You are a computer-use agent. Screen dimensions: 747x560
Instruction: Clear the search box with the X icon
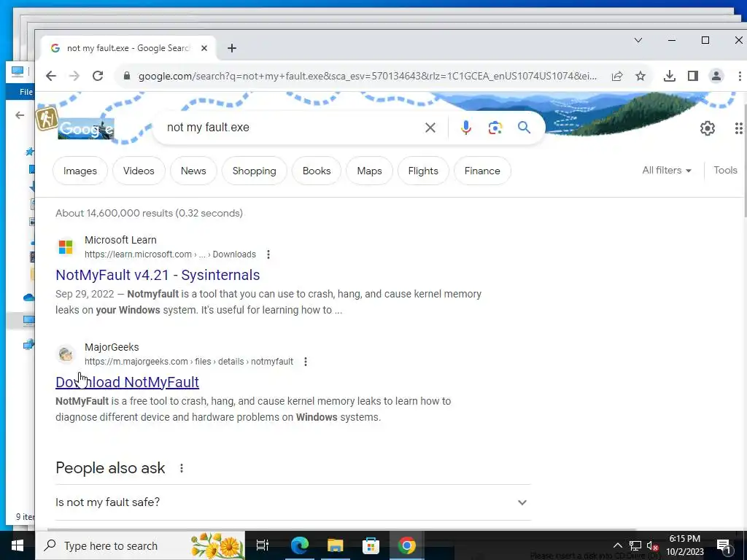coord(430,128)
